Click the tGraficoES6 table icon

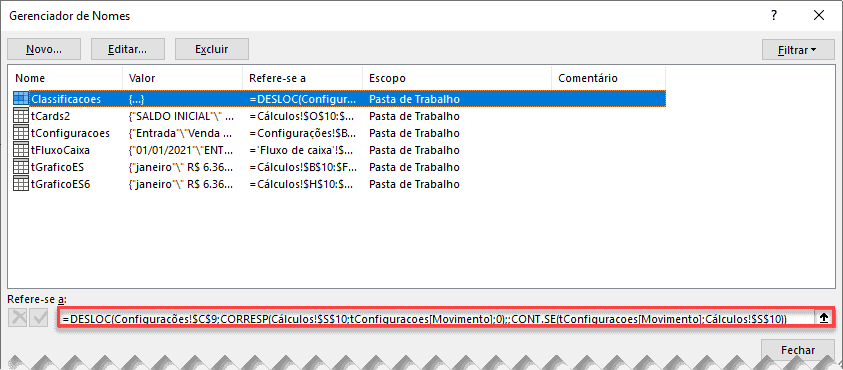20,184
